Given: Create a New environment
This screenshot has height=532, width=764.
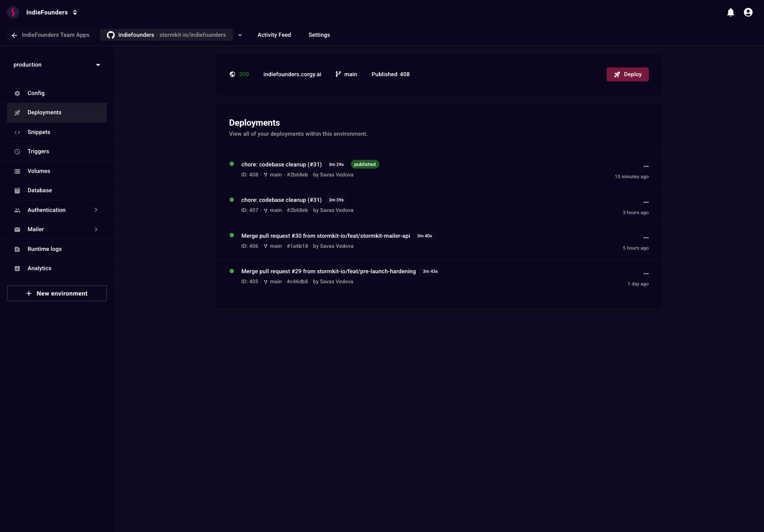Looking at the screenshot, I should 57,293.
